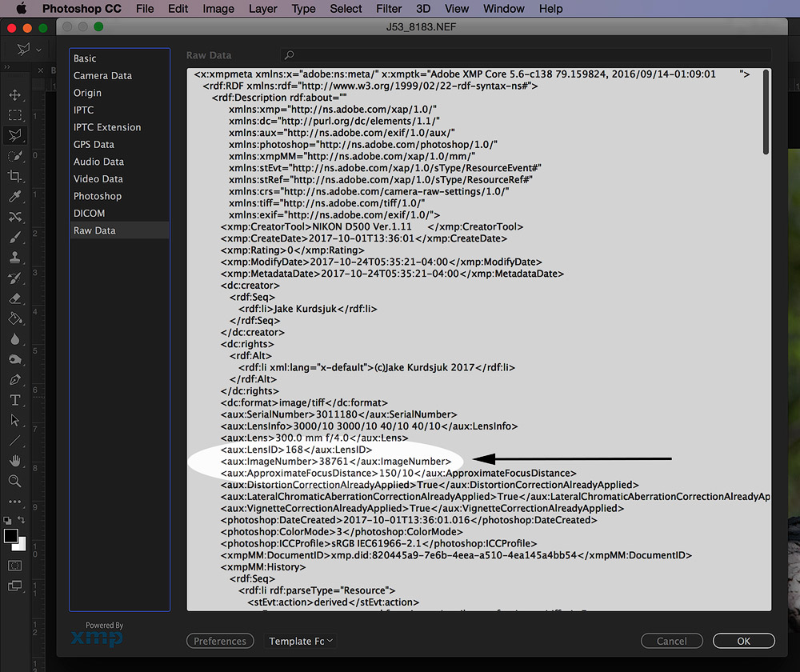The width and height of the screenshot is (800, 672).
Task: Select the Zoom tool
Action: point(15,481)
